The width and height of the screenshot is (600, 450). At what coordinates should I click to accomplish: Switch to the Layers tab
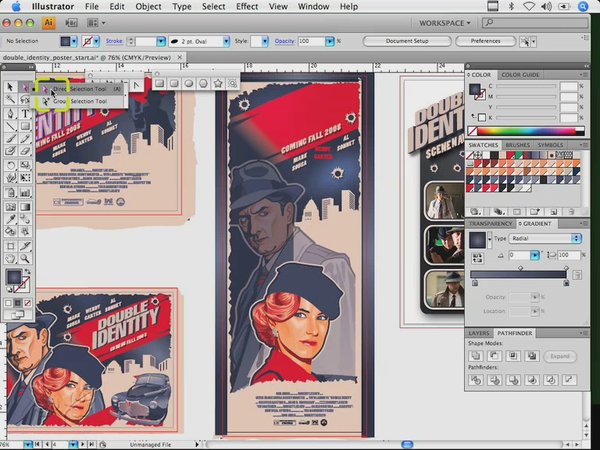(x=479, y=332)
